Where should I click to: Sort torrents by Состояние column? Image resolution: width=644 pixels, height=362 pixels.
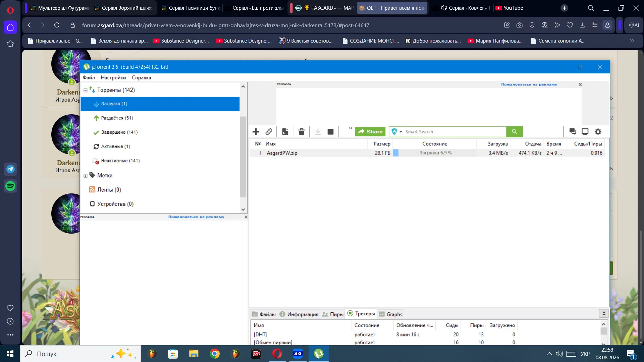tap(435, 144)
